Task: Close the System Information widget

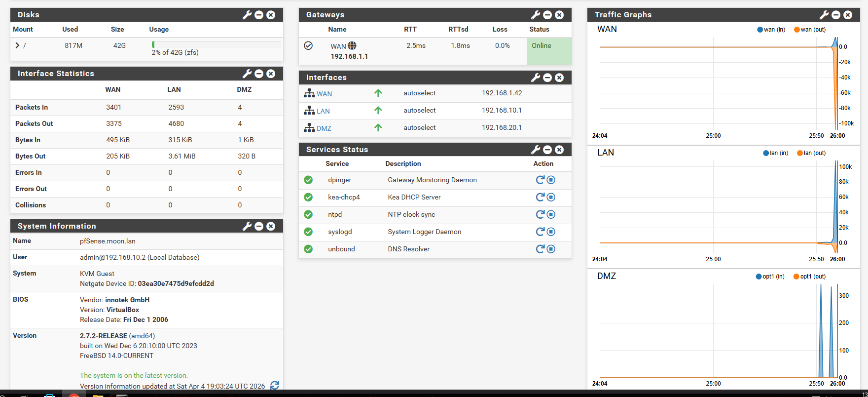Action: [x=271, y=226]
